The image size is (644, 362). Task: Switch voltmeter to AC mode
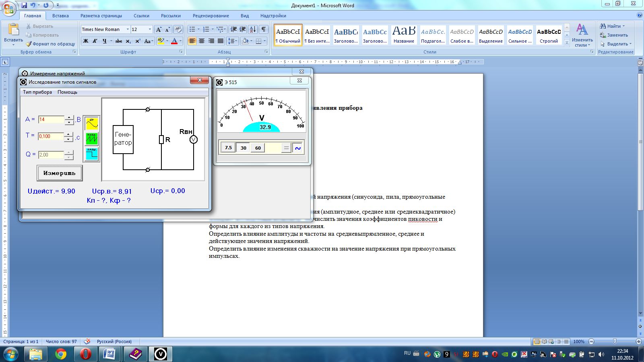[298, 148]
